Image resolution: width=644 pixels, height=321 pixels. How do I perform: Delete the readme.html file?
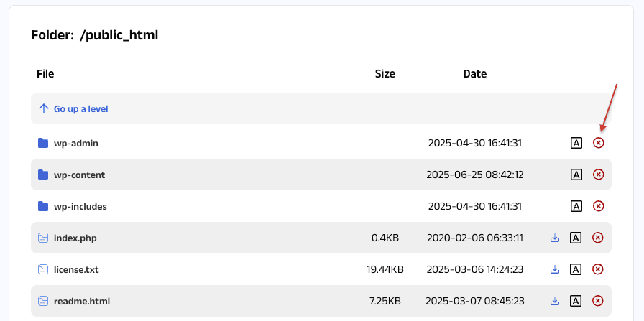(x=598, y=301)
